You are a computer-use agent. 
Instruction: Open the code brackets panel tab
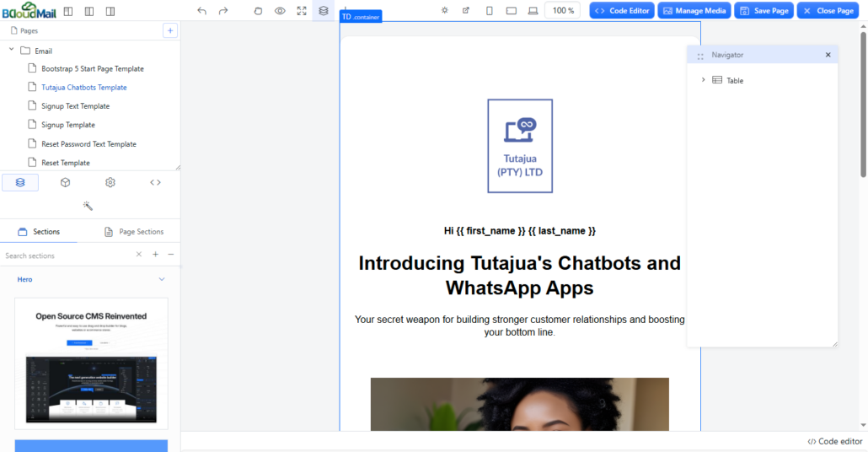pos(156,182)
